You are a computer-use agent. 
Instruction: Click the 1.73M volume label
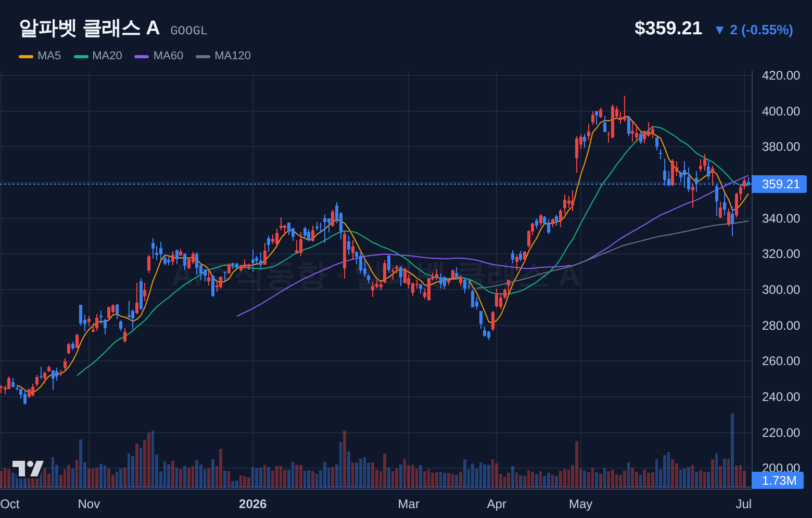778,481
